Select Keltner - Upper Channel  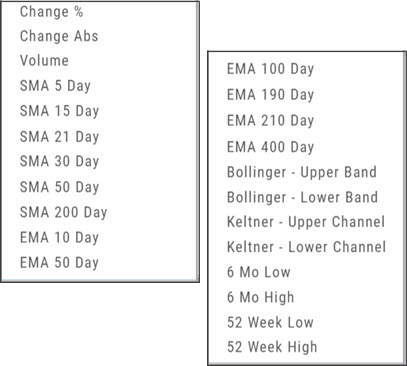pyautogui.click(x=306, y=222)
